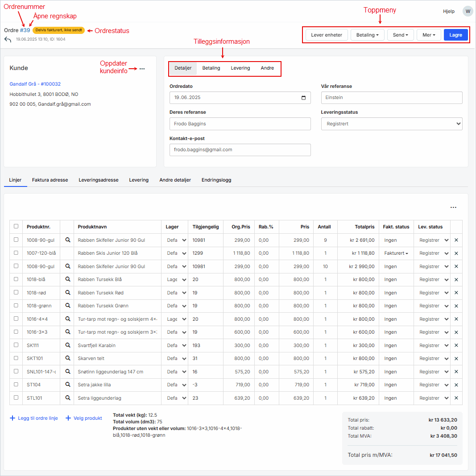Open the Levering tab in additional info
This screenshot has height=476, width=476.
[240, 68]
